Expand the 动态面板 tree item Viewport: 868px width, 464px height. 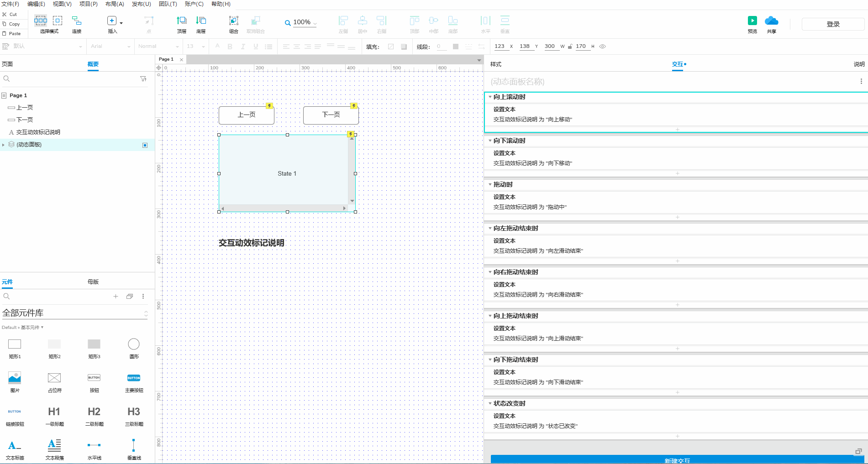click(4, 145)
